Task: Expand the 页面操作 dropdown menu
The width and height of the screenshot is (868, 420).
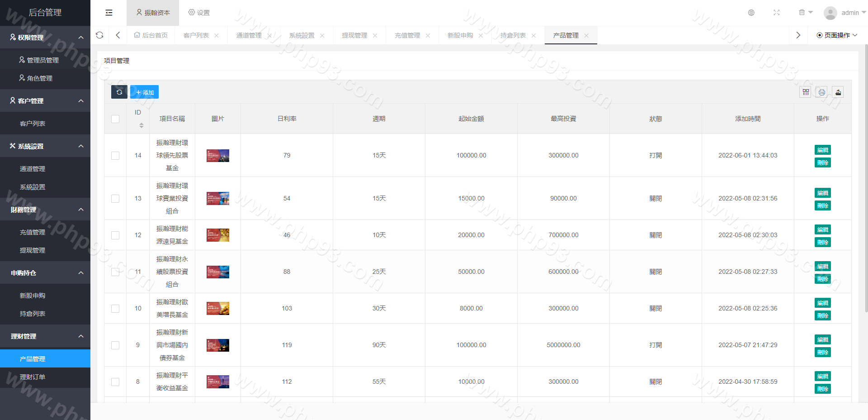Action: pyautogui.click(x=837, y=35)
